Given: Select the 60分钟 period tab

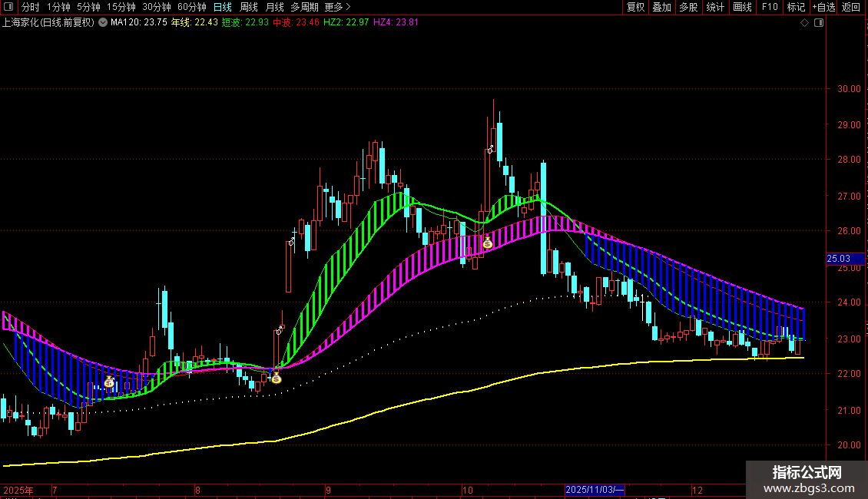Looking at the screenshot, I should tap(192, 7).
